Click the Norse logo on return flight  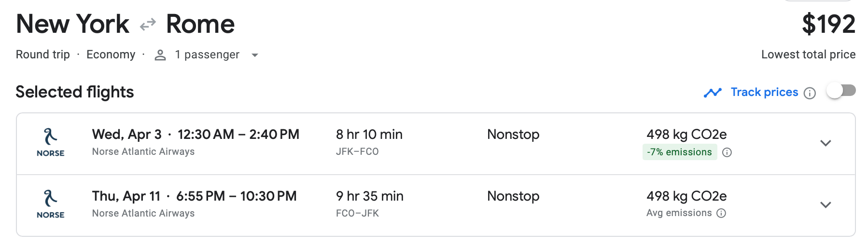click(51, 204)
